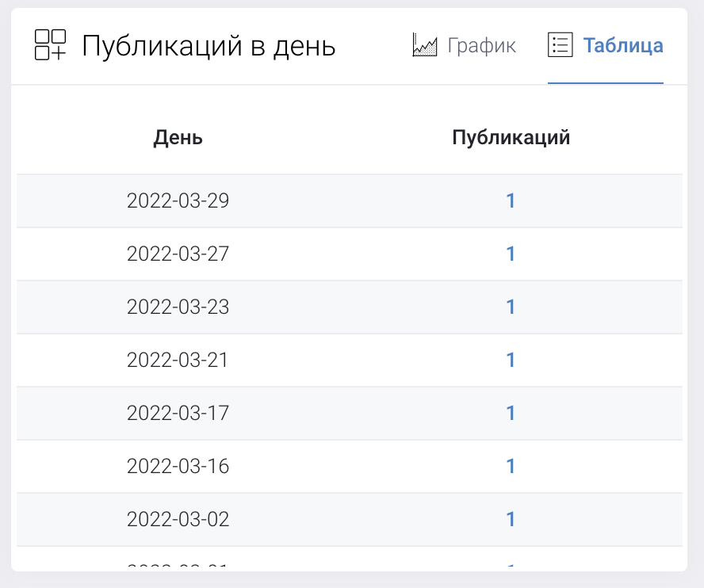
Task: Open publication count for 2022-03-29
Action: click(x=511, y=201)
